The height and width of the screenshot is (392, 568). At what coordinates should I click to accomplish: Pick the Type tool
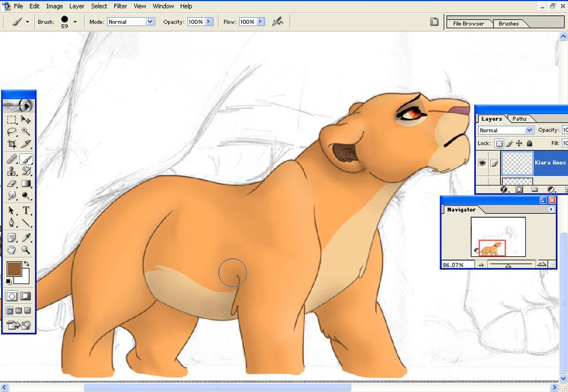[x=26, y=210]
